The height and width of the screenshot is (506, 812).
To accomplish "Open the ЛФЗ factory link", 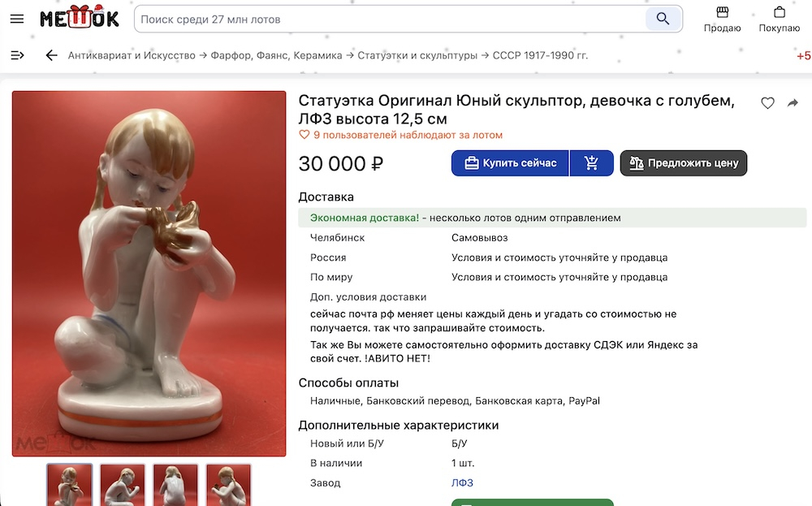I will [462, 482].
